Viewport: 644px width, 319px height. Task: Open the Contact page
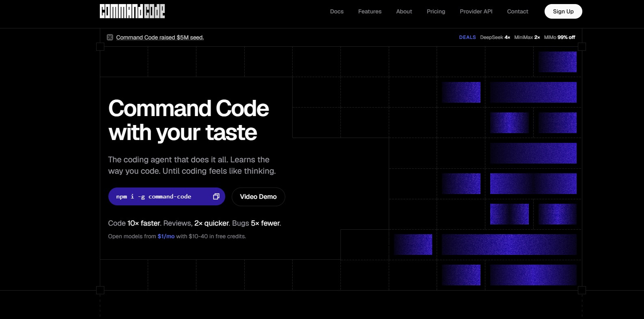518,11
